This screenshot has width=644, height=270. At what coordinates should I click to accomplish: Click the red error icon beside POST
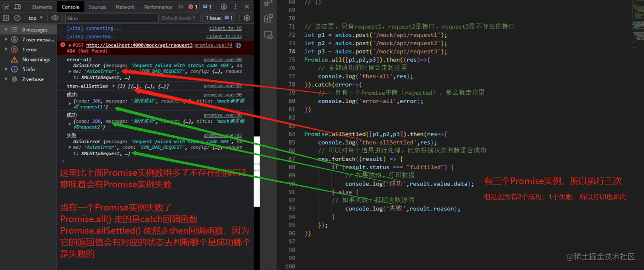(x=63, y=45)
